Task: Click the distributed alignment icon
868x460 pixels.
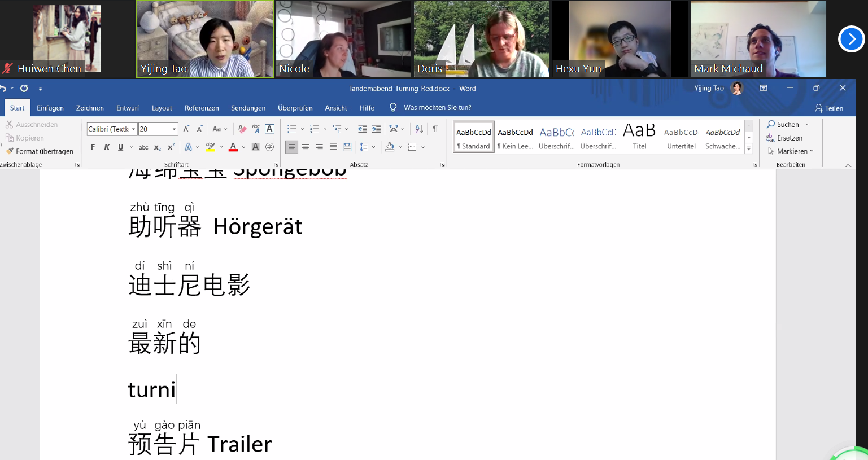Action: pos(347,147)
